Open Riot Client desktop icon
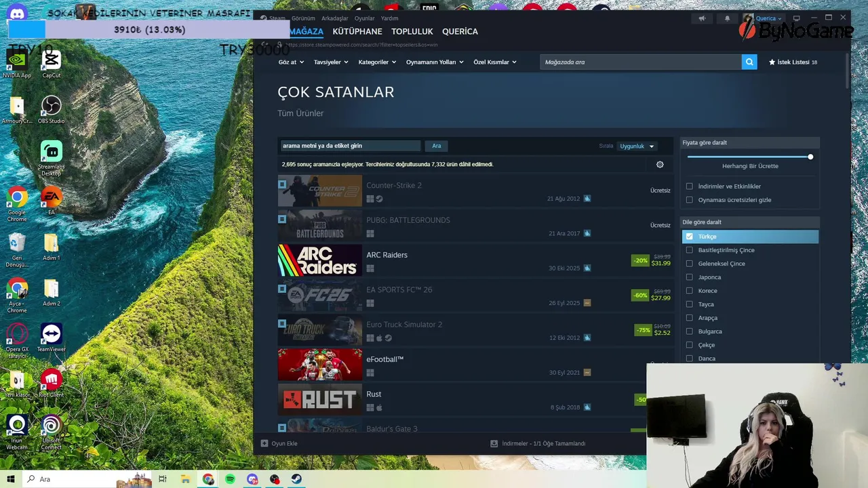 tap(52, 384)
